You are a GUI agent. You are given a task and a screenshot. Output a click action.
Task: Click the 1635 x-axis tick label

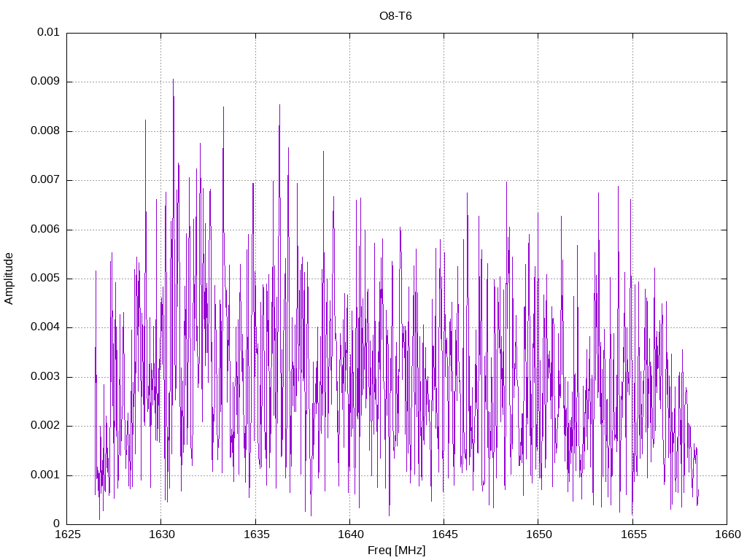[x=256, y=534]
